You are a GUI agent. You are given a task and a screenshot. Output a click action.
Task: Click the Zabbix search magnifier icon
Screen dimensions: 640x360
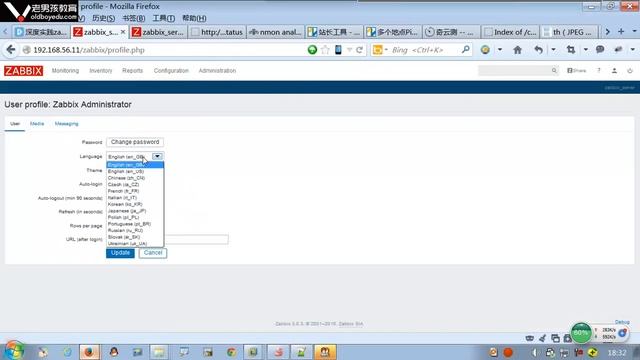pyautogui.click(x=554, y=71)
